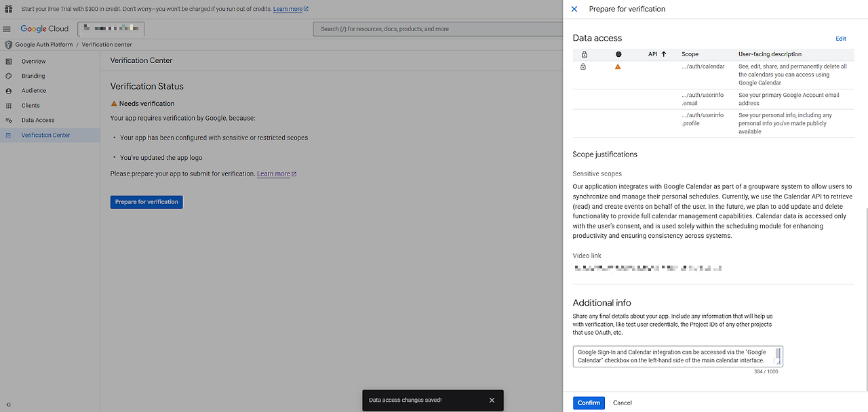The width and height of the screenshot is (868, 412).
Task: Open the project selector dropdown
Action: [x=111, y=29]
